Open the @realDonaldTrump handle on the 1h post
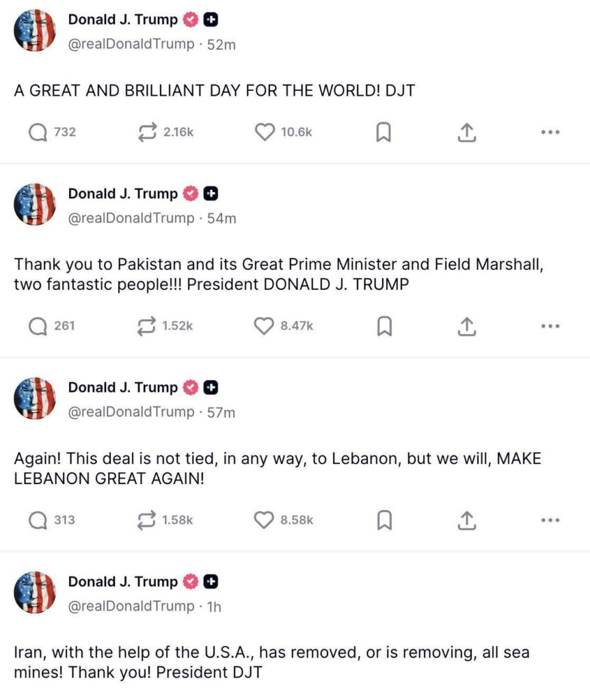The height and width of the screenshot is (700, 590). coord(131,606)
